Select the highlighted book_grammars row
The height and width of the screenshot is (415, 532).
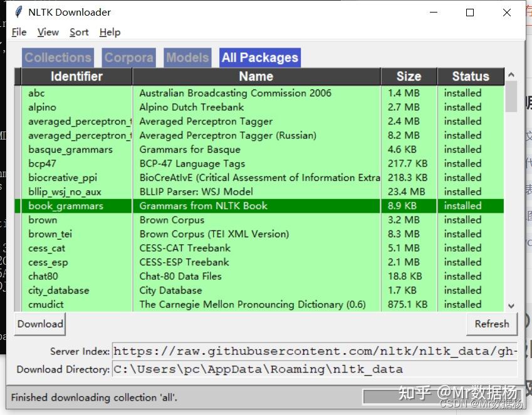click(259, 206)
